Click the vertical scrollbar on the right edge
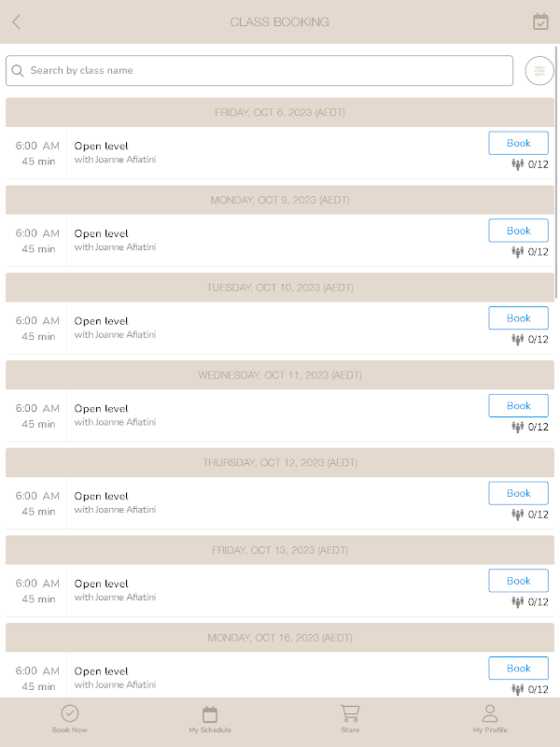This screenshot has width=560, height=747. coord(556,173)
